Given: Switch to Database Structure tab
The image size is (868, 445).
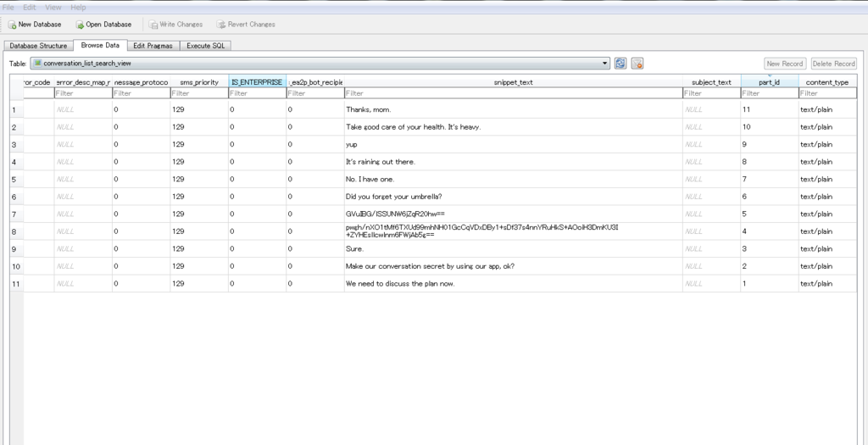Looking at the screenshot, I should tap(38, 46).
